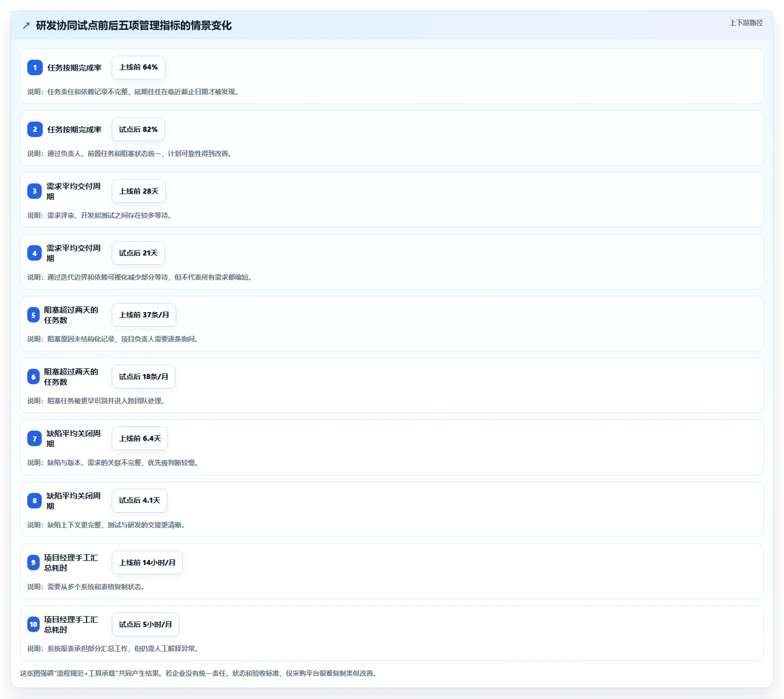Click the note about 计划可靠性得到改善
The width and height of the screenshot is (784, 699).
click(129, 154)
